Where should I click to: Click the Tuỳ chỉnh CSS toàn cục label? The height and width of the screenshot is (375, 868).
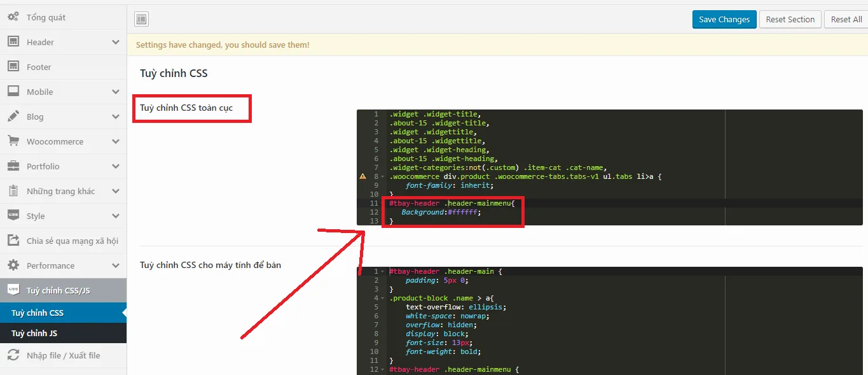click(x=186, y=108)
